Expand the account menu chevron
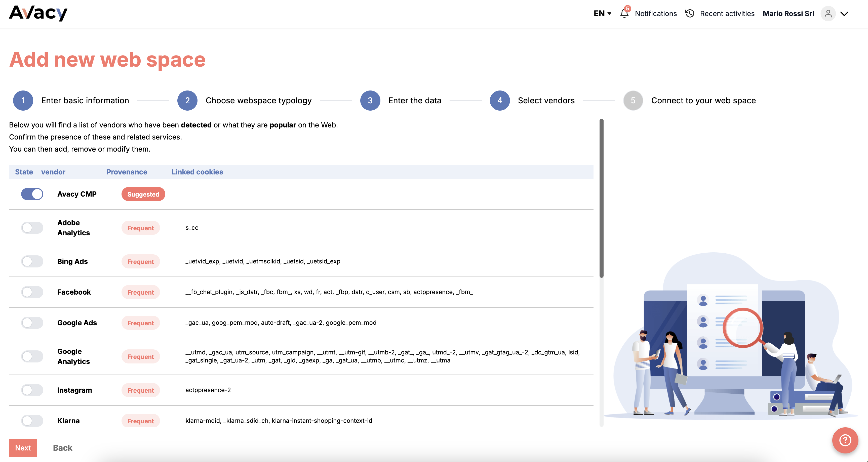Viewport: 868px width, 462px height. point(844,14)
